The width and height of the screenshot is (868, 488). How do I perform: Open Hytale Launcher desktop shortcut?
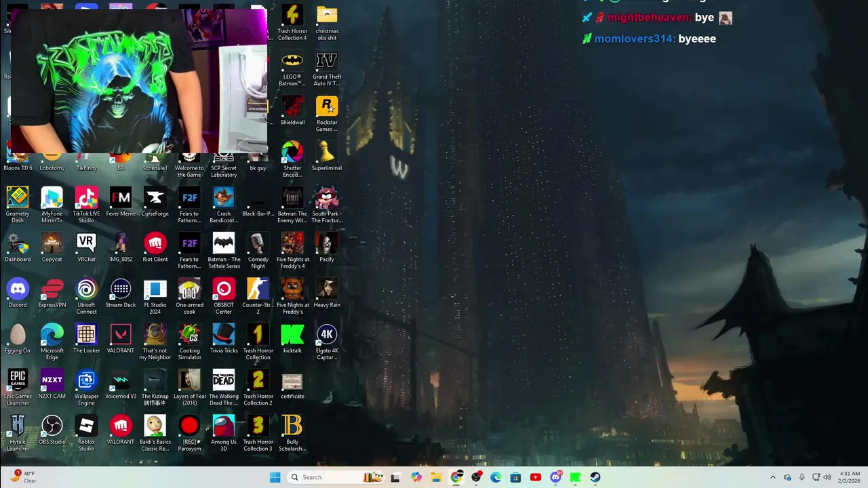(18, 433)
